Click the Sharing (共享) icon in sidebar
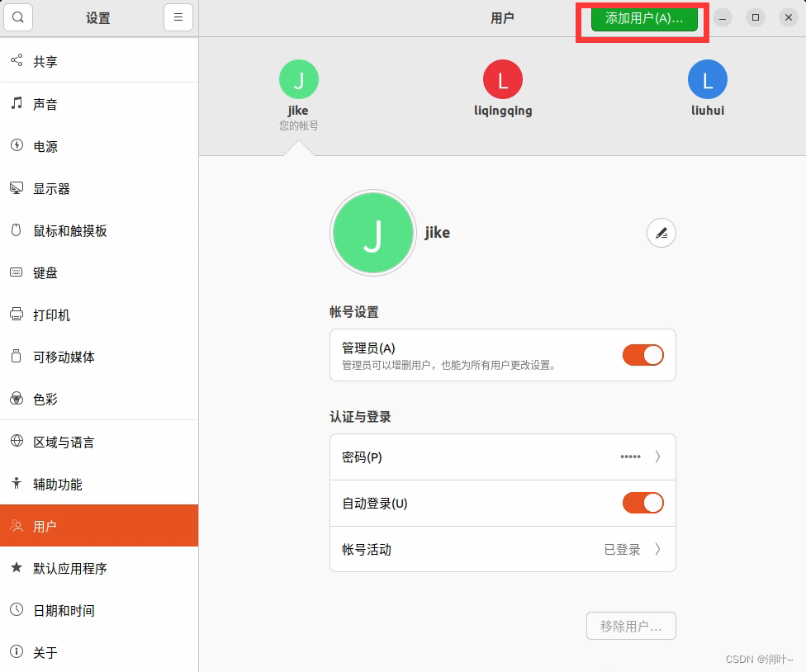This screenshot has width=806, height=672. pos(17,60)
